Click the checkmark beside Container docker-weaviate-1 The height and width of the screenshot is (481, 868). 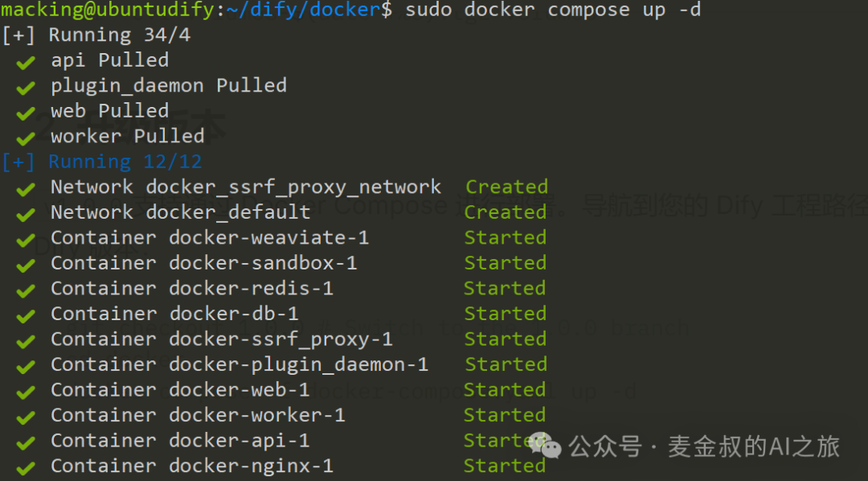click(26, 240)
